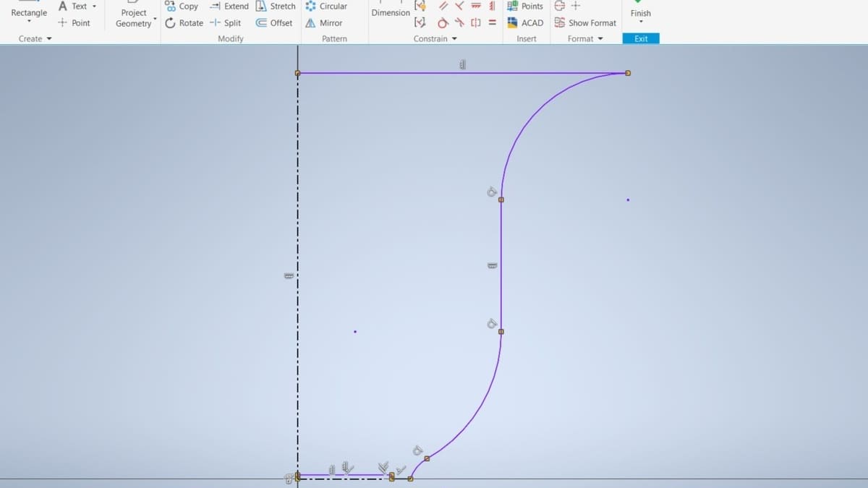Click the Exit button to leave sketch
Viewport: 868px width, 488px height.
[x=641, y=38]
